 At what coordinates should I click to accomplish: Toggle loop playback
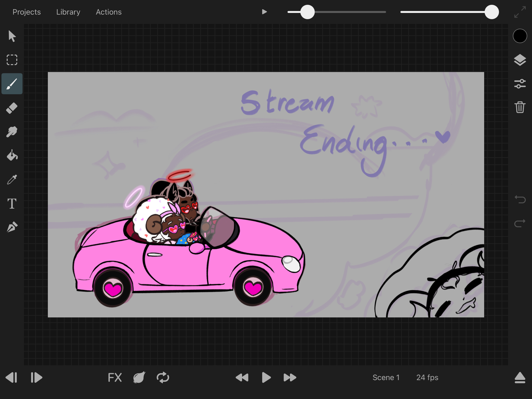[163, 377]
